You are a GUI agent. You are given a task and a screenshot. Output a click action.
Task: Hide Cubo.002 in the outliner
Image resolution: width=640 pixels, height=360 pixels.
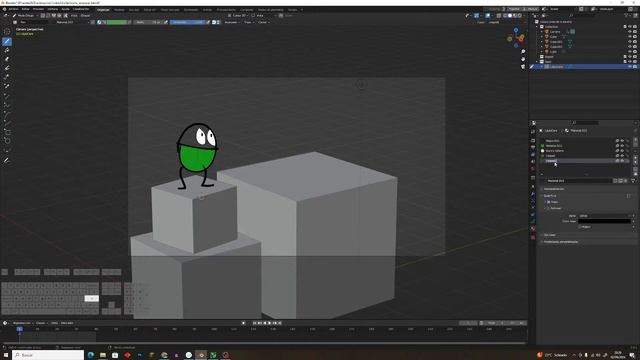click(629, 47)
